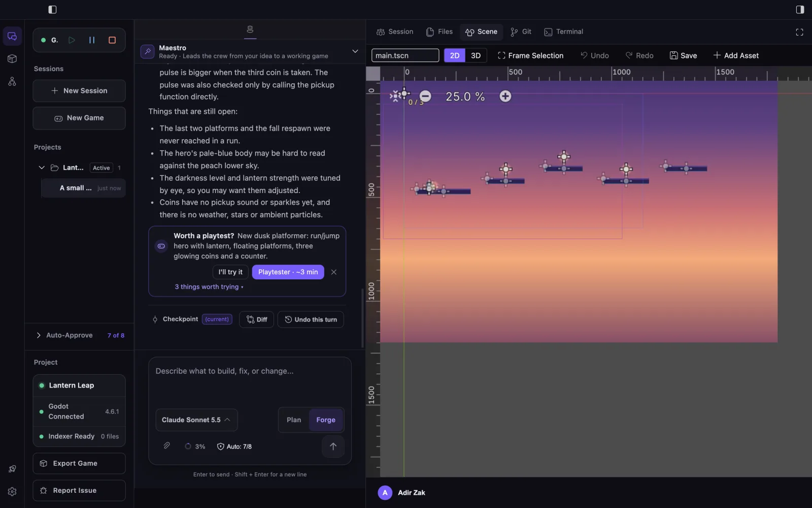Open the Files tab

(439, 31)
